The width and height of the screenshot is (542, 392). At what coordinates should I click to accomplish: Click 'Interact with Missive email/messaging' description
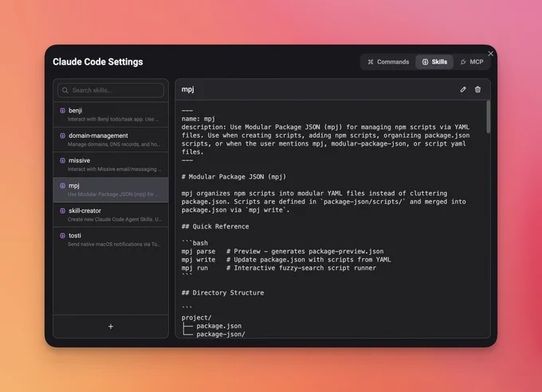tap(115, 169)
